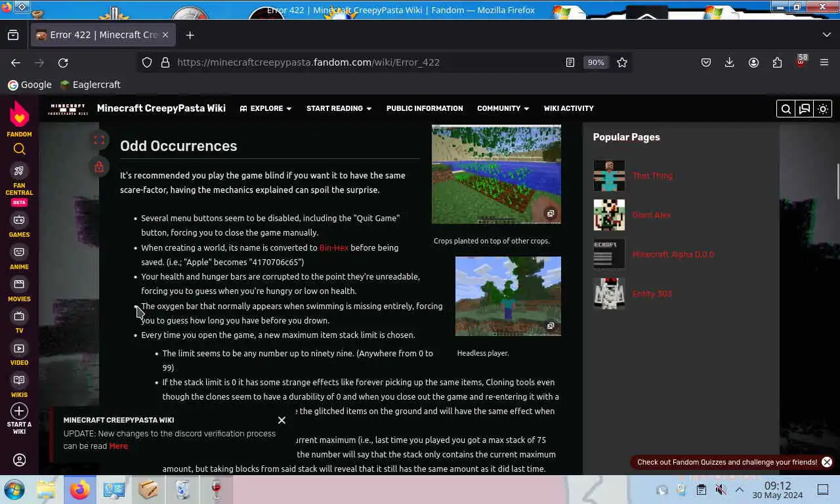Open the Google bookmark

tap(30, 85)
